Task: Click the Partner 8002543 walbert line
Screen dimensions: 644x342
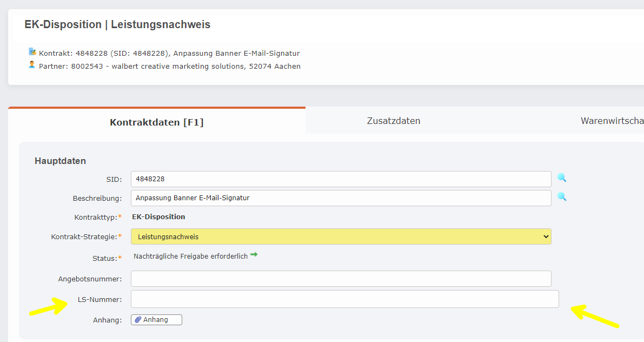Action: (x=170, y=66)
